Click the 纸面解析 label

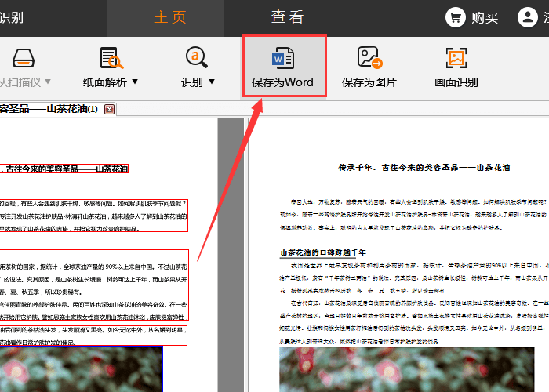[x=105, y=82]
